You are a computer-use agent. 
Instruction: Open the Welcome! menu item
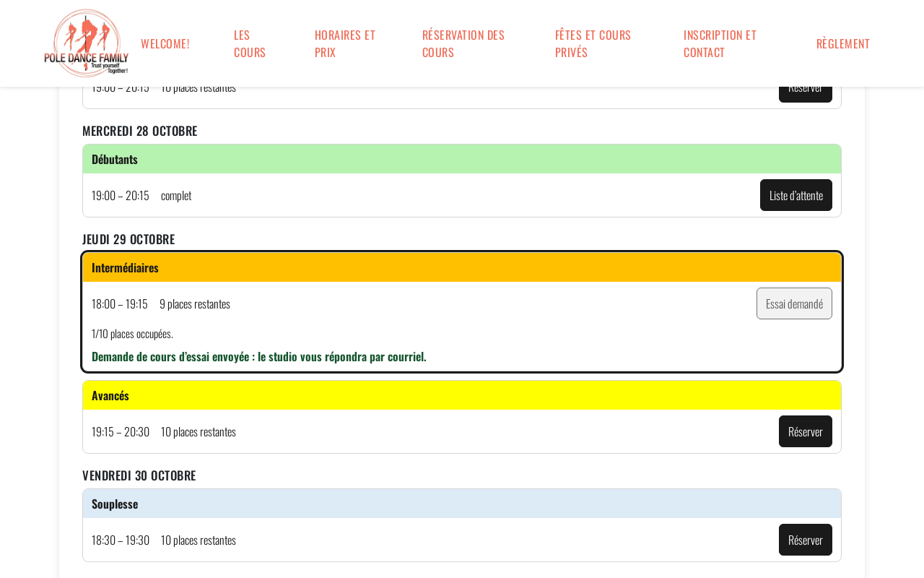click(x=165, y=43)
